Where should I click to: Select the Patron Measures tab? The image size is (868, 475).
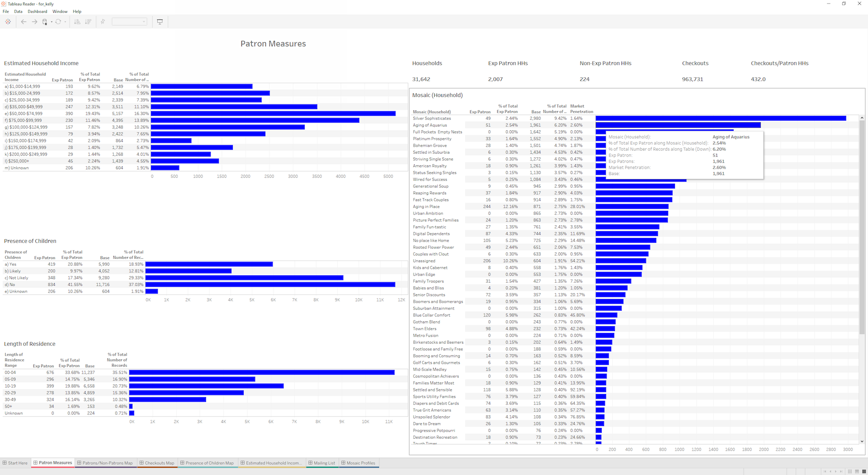[52, 463]
